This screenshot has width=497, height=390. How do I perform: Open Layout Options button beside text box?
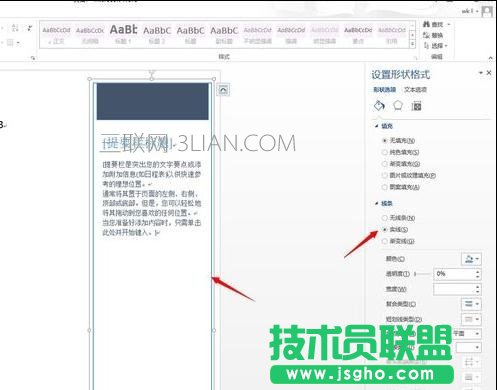point(223,89)
